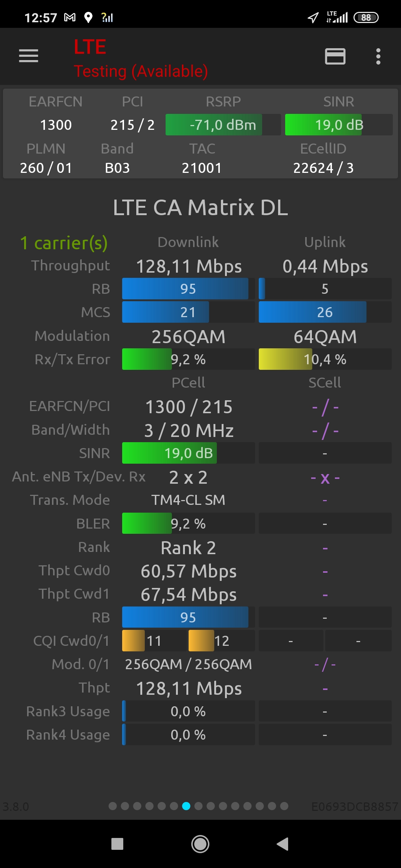Tap the 1 carrier(s) label

(64, 243)
